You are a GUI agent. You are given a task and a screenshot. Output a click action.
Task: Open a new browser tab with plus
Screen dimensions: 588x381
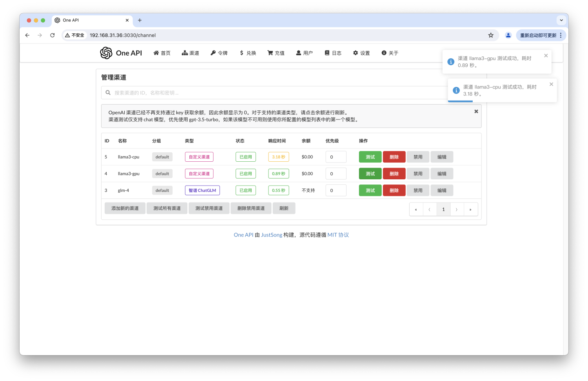[140, 20]
